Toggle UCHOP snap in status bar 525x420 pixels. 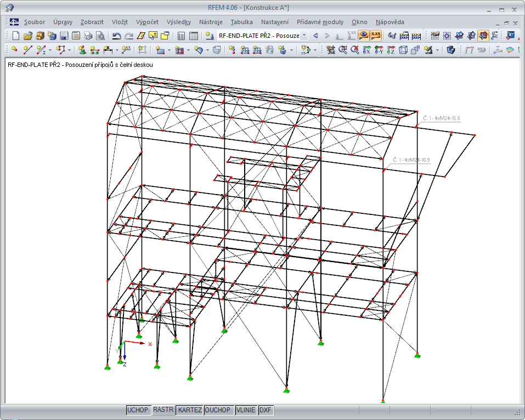[x=138, y=410]
